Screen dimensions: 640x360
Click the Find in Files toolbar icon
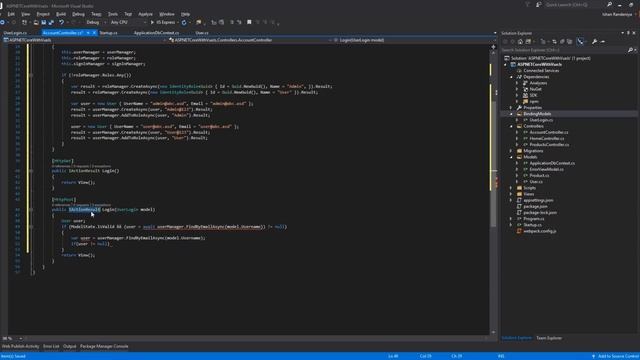199,22
